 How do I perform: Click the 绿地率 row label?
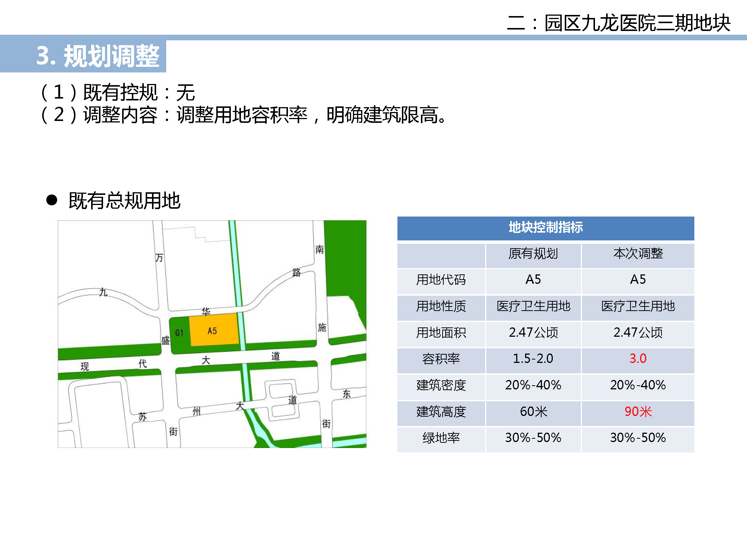pyautogui.click(x=441, y=438)
